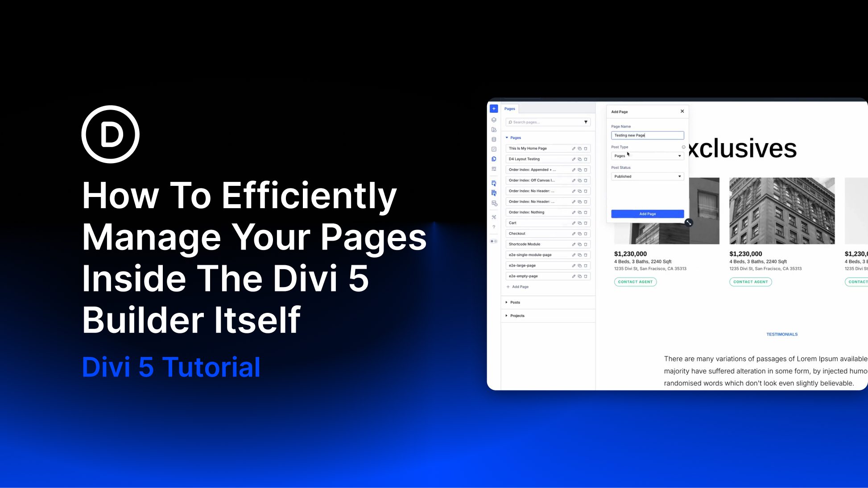The image size is (868, 488).
Task: Open the filter icon in the pages search bar
Action: (x=586, y=122)
